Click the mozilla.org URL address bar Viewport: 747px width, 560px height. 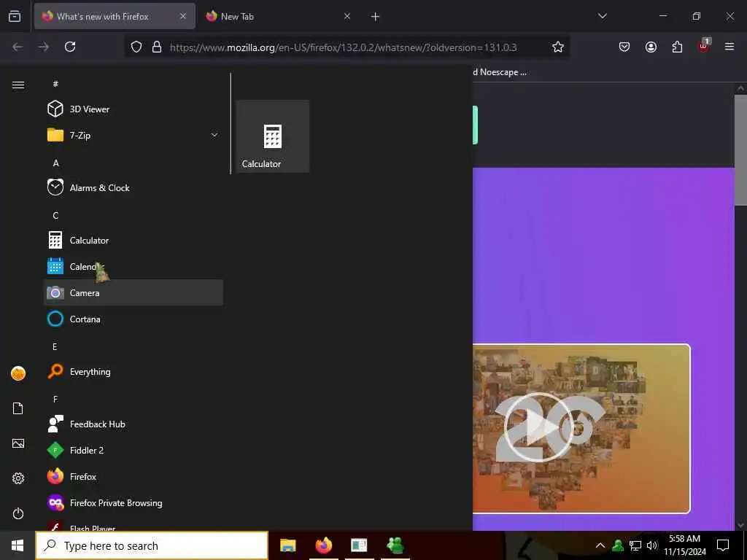[x=343, y=47]
